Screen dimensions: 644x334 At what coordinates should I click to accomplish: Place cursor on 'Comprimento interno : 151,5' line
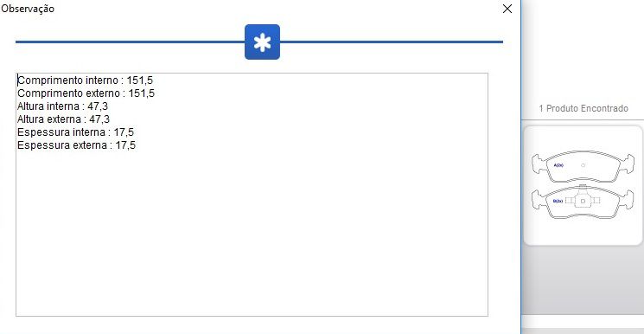(85, 80)
